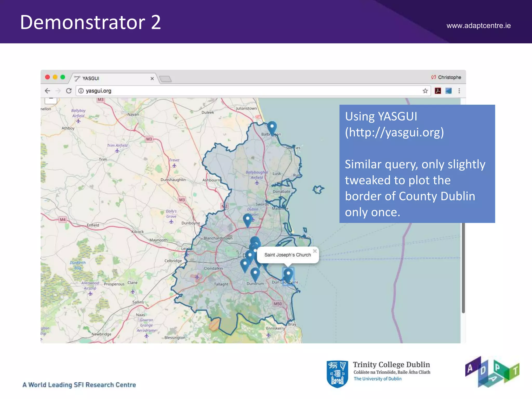
Task: Click the Trinity College Dublin logo
Action: click(x=378, y=374)
